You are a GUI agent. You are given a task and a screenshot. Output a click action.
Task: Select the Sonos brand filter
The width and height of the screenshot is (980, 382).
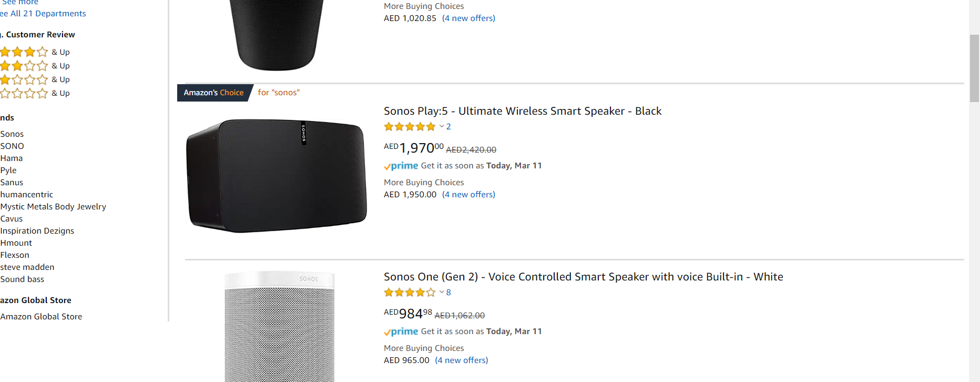[12, 134]
